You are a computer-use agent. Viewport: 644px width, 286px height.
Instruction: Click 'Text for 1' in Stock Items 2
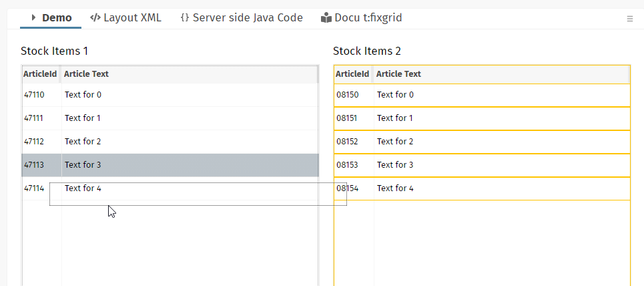pyautogui.click(x=395, y=118)
